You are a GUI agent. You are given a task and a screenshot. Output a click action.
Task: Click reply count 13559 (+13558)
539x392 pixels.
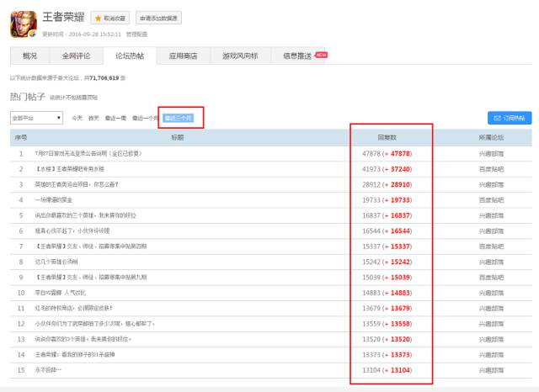click(x=387, y=323)
